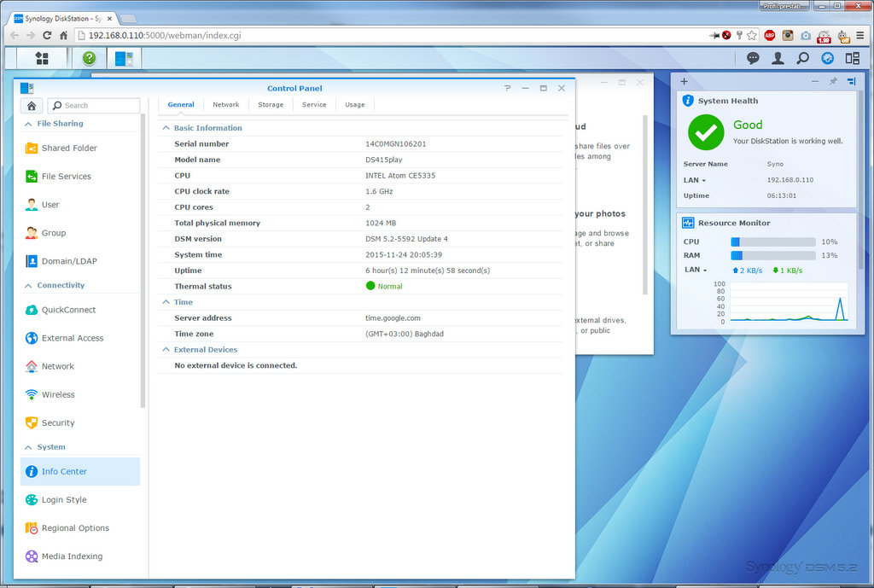Go to browser home page

point(63,35)
